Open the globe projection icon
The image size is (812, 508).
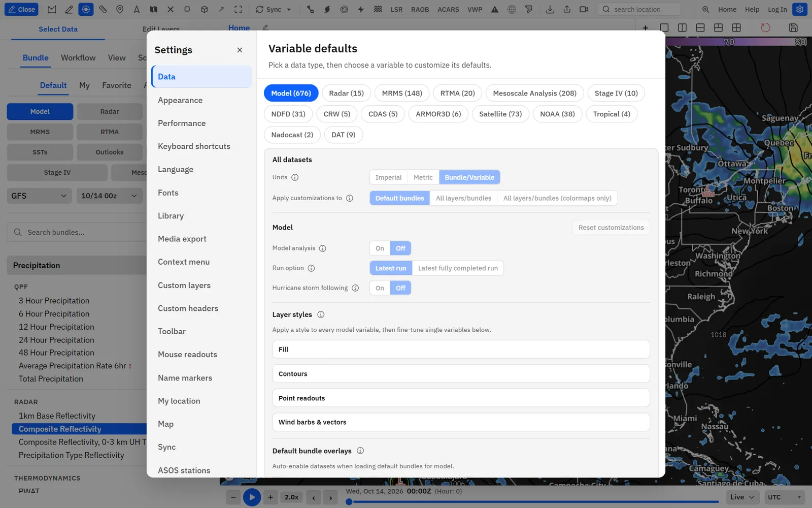click(x=512, y=9)
